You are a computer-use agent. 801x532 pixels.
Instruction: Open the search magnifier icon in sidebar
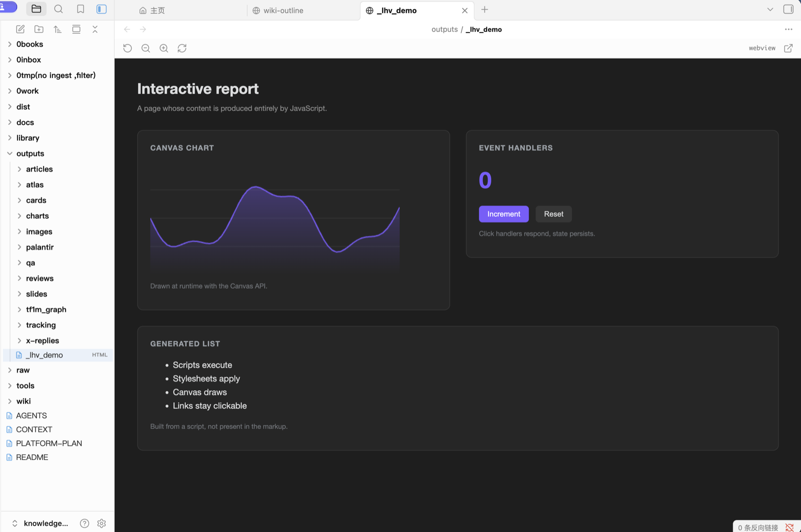pos(59,9)
